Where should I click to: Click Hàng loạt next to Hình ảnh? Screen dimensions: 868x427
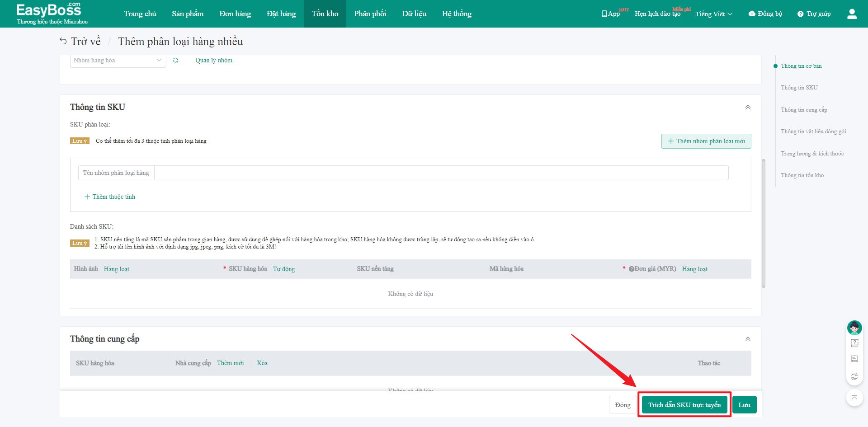click(x=117, y=269)
